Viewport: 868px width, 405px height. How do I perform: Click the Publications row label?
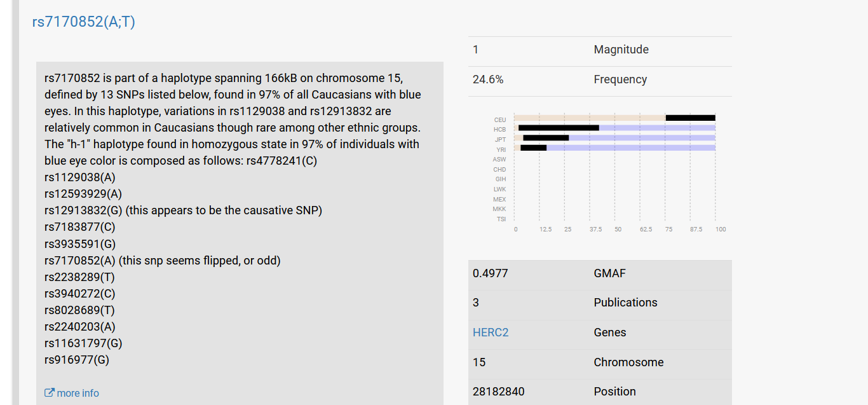(x=625, y=303)
